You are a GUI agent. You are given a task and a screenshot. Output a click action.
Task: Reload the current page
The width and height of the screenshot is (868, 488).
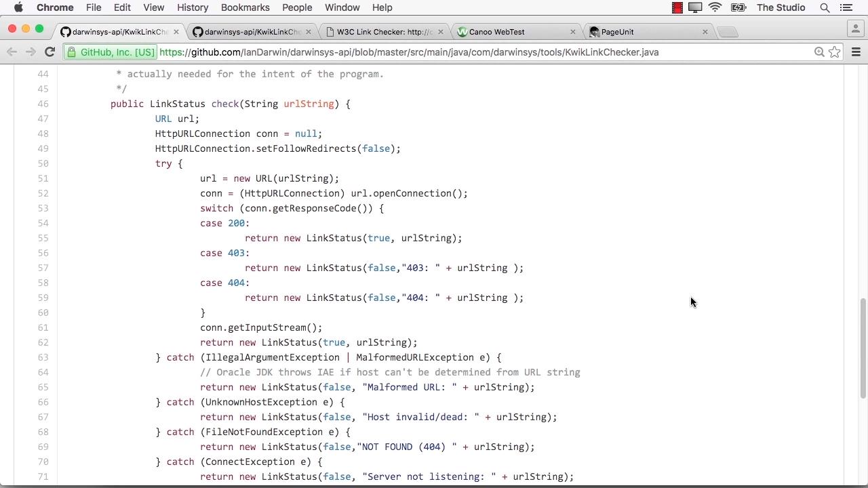pos(50,52)
